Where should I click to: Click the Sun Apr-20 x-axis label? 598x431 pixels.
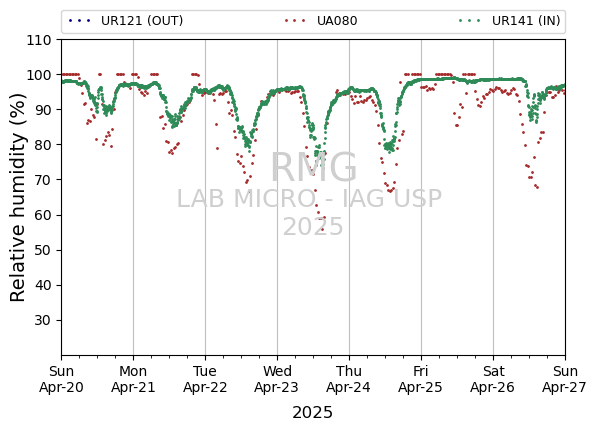61,379
